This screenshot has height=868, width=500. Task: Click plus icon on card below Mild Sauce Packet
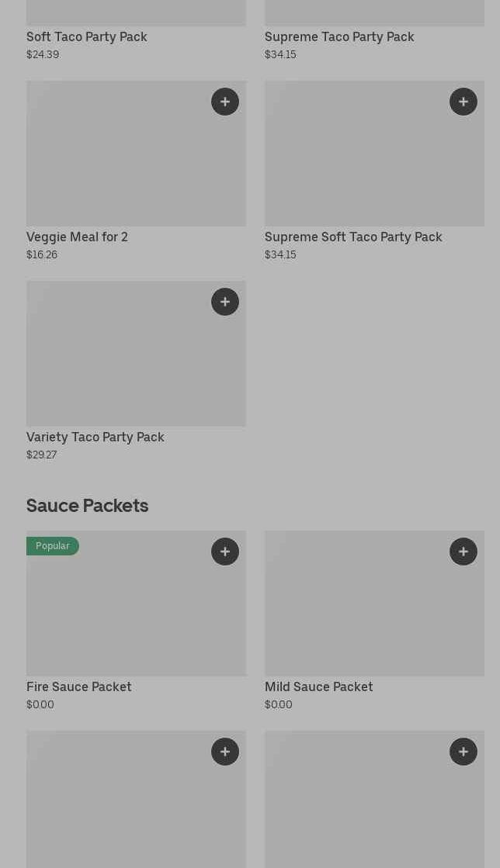coord(464,752)
